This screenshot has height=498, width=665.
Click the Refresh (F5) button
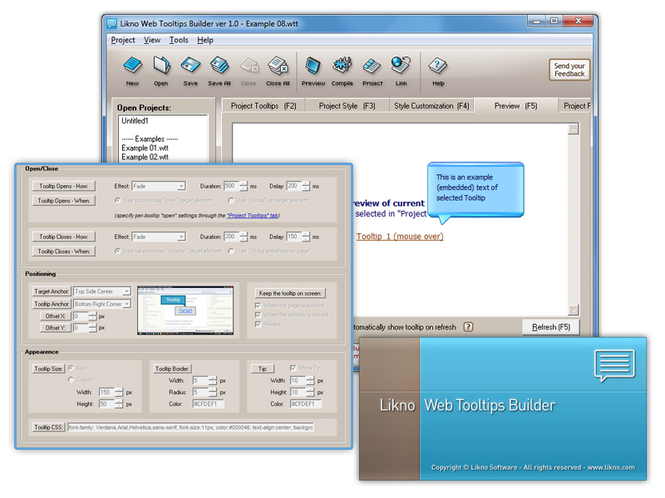point(551,327)
